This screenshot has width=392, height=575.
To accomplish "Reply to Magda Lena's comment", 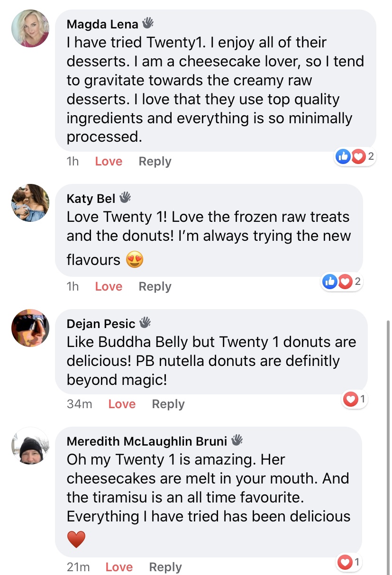I will 155,161.
